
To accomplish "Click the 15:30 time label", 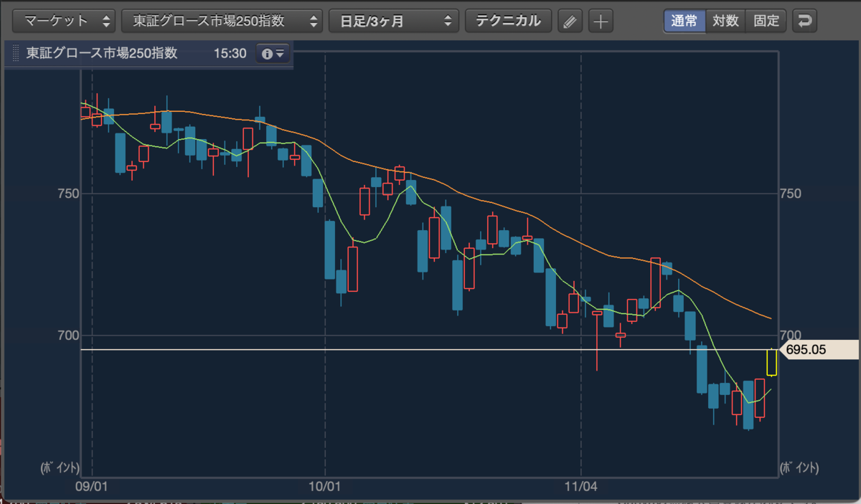I will (x=230, y=54).
